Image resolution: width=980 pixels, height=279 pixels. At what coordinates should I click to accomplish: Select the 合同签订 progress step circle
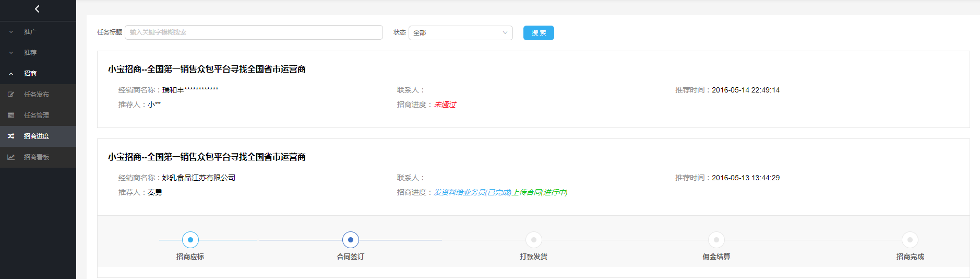click(351, 240)
